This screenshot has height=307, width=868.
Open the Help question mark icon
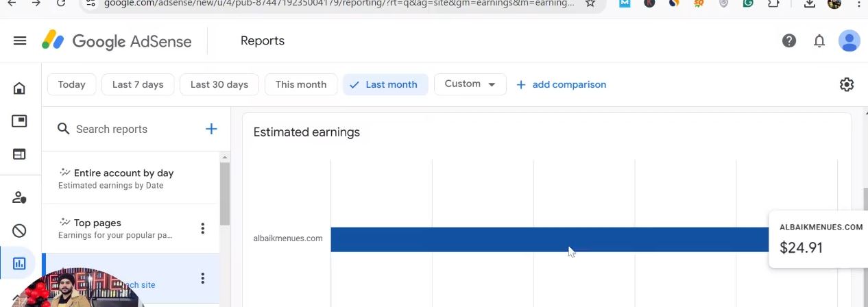(789, 41)
